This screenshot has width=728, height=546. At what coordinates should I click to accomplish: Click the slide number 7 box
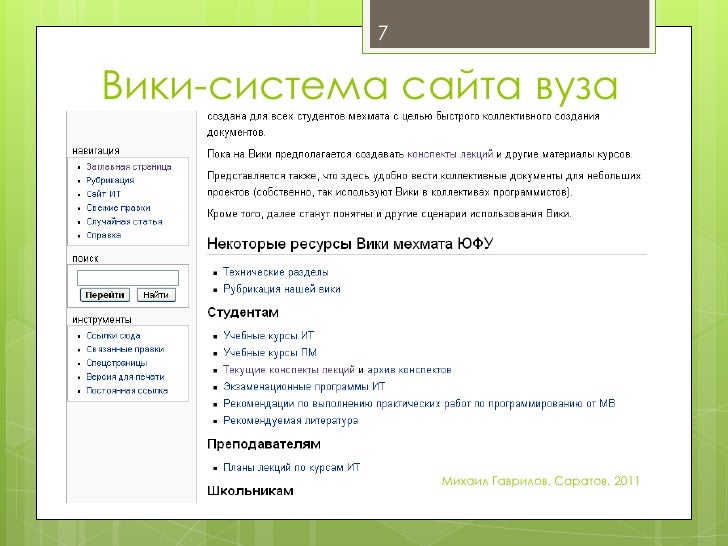(509, 24)
